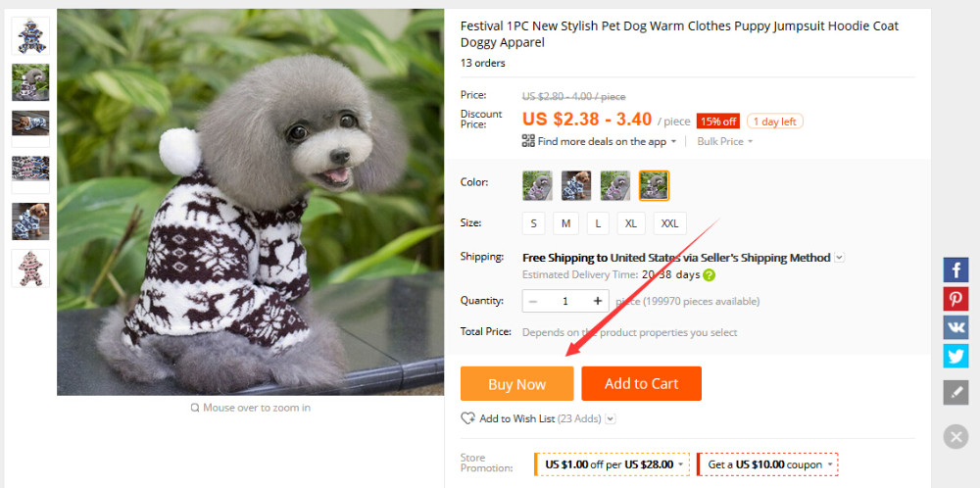Pin the product on Pinterest
This screenshot has width=980, height=488.
point(955,299)
